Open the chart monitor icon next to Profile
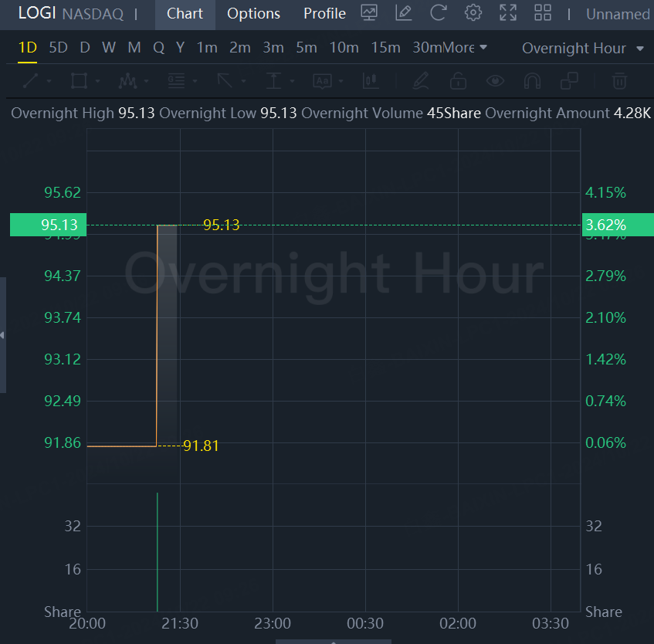The height and width of the screenshot is (644, 654). [369, 13]
